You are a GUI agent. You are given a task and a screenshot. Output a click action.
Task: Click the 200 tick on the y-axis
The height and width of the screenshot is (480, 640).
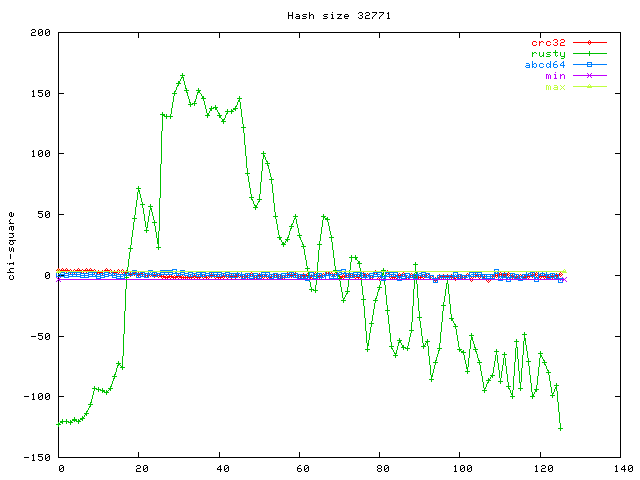pyautogui.click(x=40, y=33)
